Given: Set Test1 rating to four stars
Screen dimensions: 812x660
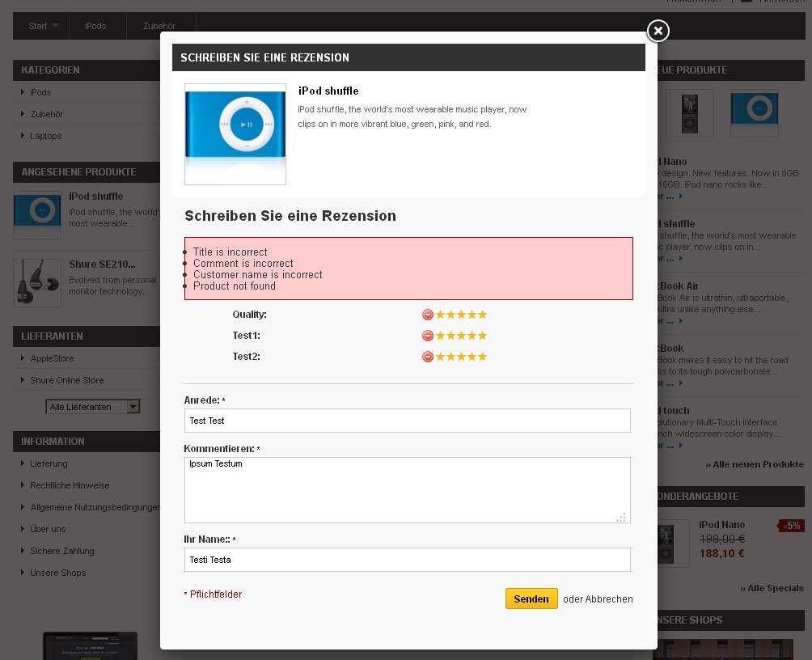Looking at the screenshot, I should [x=472, y=336].
